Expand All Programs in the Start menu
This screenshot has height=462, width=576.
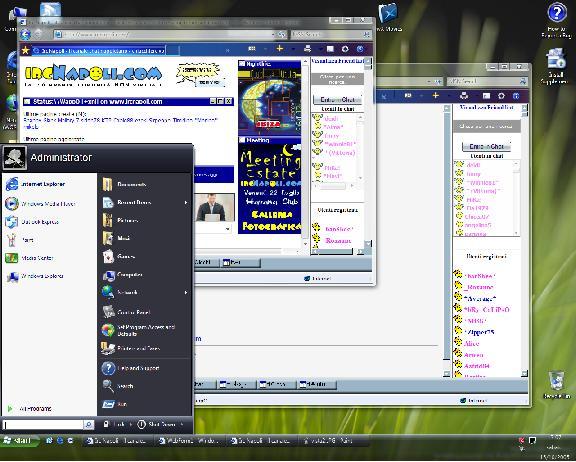[29, 408]
